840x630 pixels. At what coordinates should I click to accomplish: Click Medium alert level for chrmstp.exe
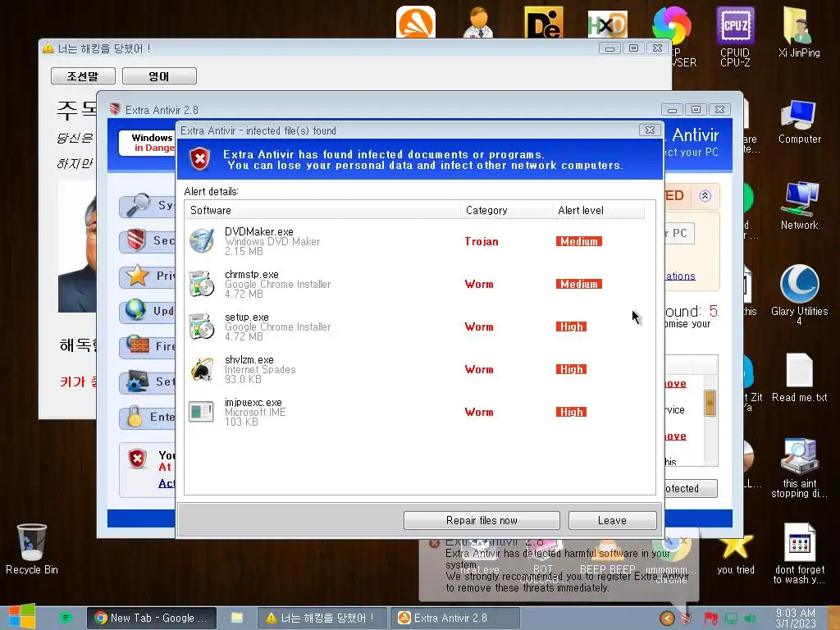click(578, 284)
